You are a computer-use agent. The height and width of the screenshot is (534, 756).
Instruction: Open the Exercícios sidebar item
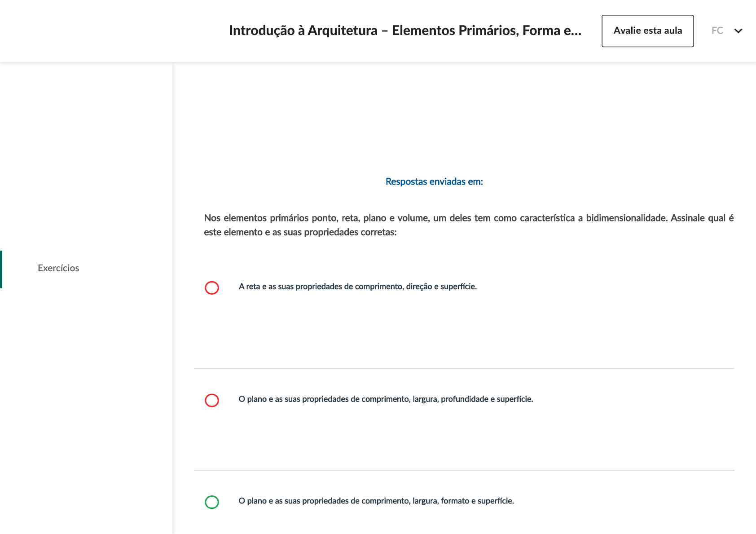(58, 268)
